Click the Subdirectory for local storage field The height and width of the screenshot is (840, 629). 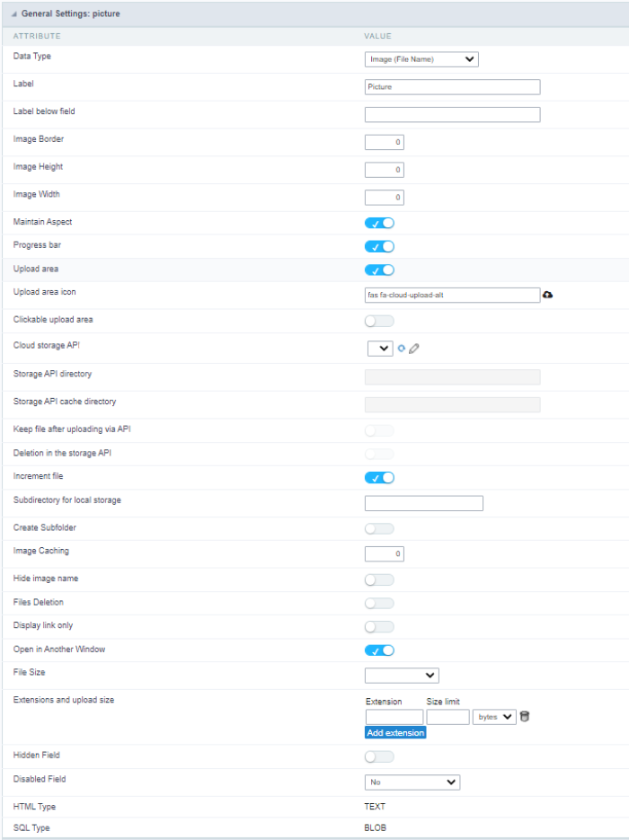coord(424,503)
